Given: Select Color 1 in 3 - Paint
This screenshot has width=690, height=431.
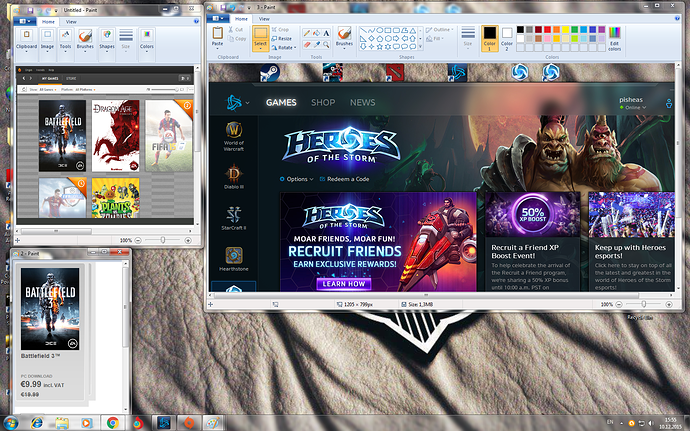Looking at the screenshot, I should point(489,38).
